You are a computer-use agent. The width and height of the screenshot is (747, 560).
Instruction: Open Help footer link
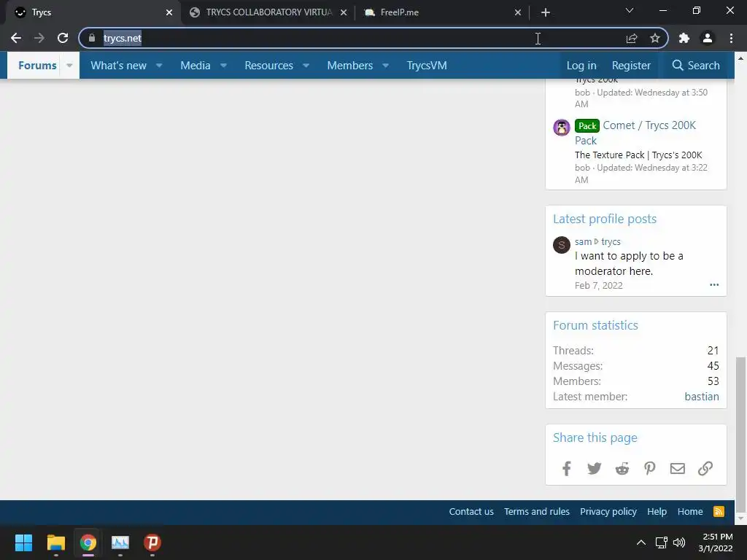pyautogui.click(x=657, y=511)
